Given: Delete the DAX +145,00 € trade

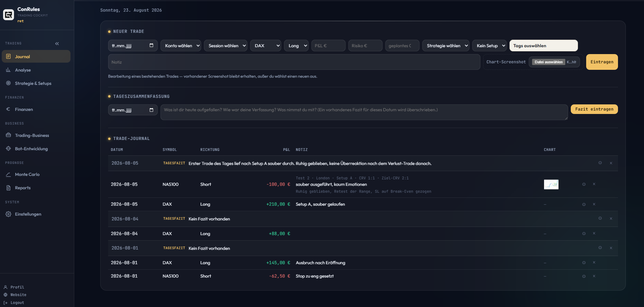Looking at the screenshot, I should pos(594,263).
